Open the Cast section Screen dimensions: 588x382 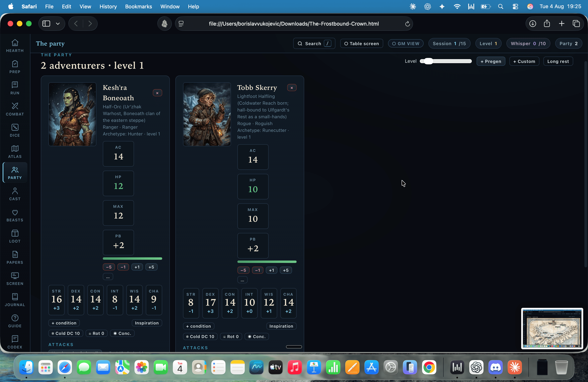[x=15, y=194]
